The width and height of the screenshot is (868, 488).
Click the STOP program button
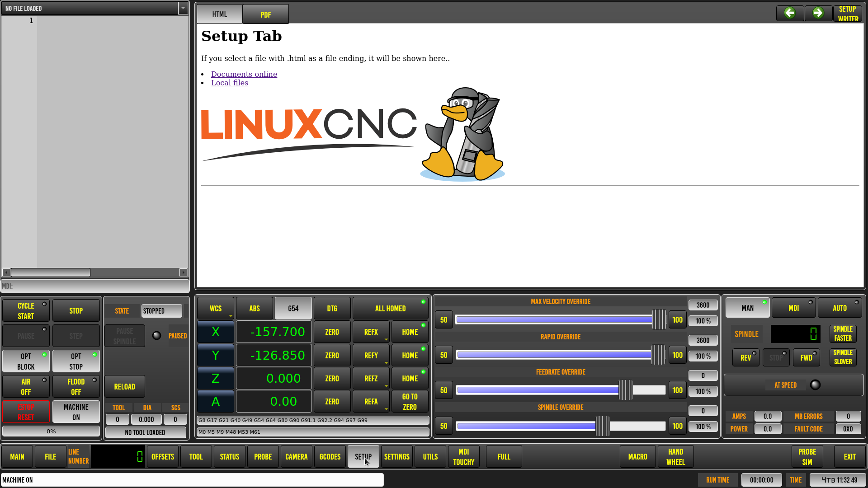(x=76, y=311)
